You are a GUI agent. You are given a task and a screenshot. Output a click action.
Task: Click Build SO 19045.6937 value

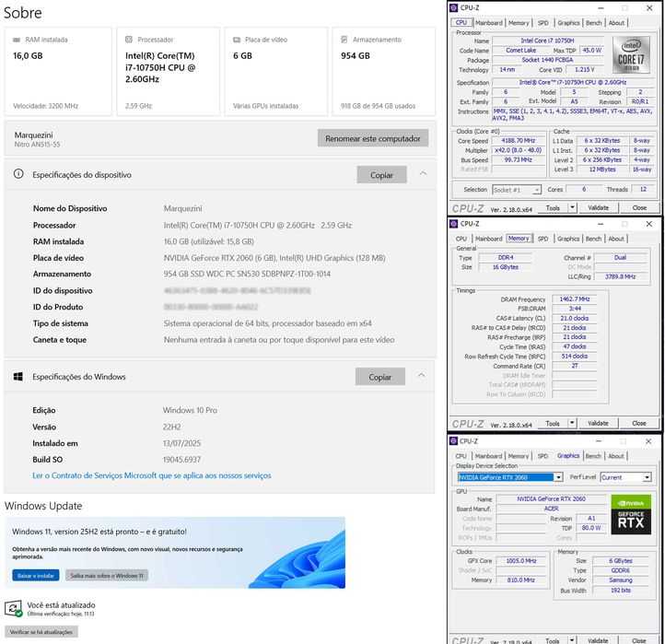[182, 460]
